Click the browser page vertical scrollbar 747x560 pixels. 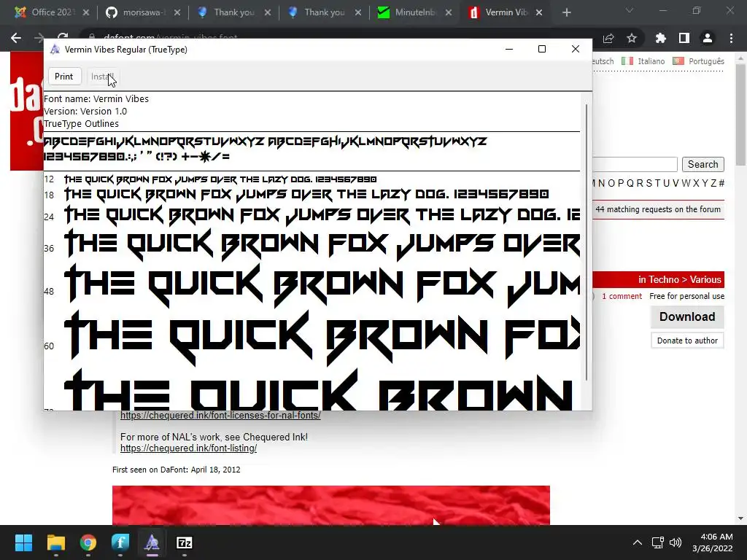pos(740,114)
